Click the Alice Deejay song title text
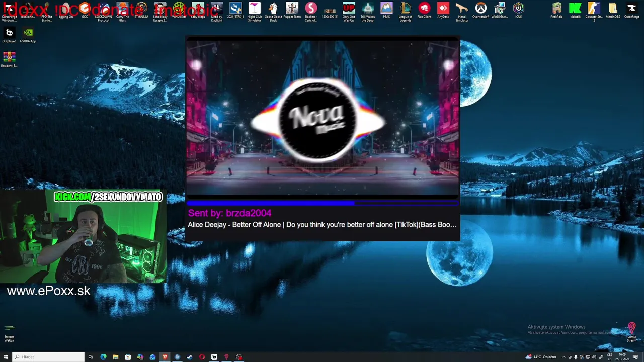Image resolution: width=644 pixels, height=362 pixels. (x=323, y=225)
